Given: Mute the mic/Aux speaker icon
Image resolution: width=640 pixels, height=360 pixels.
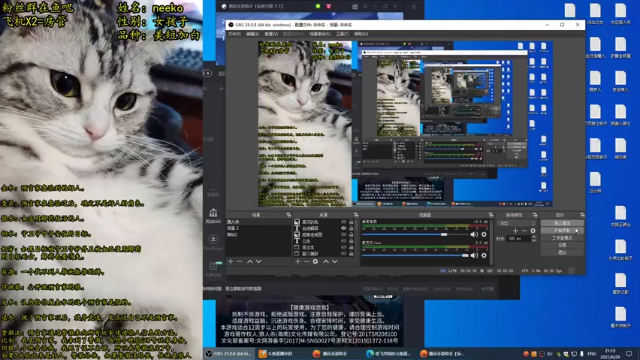Looking at the screenshot, I should pos(474,256).
